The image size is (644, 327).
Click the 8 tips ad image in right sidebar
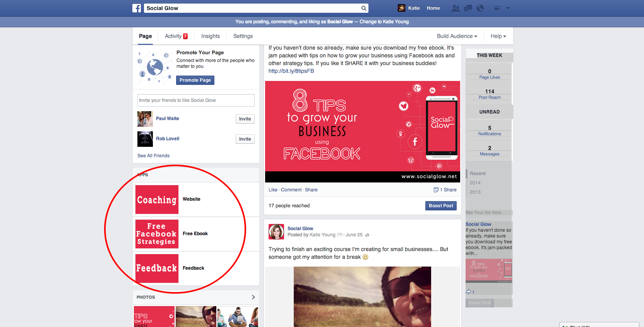489,271
